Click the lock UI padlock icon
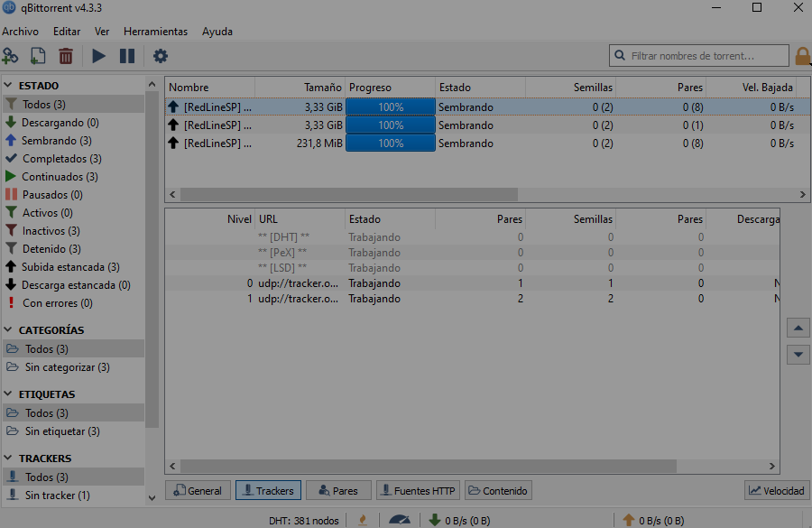This screenshot has width=812, height=528. tap(803, 56)
